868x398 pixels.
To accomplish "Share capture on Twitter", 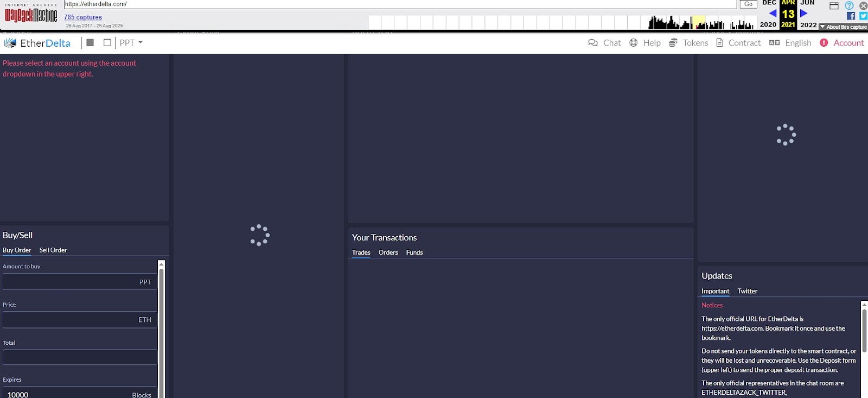I will pos(863,16).
